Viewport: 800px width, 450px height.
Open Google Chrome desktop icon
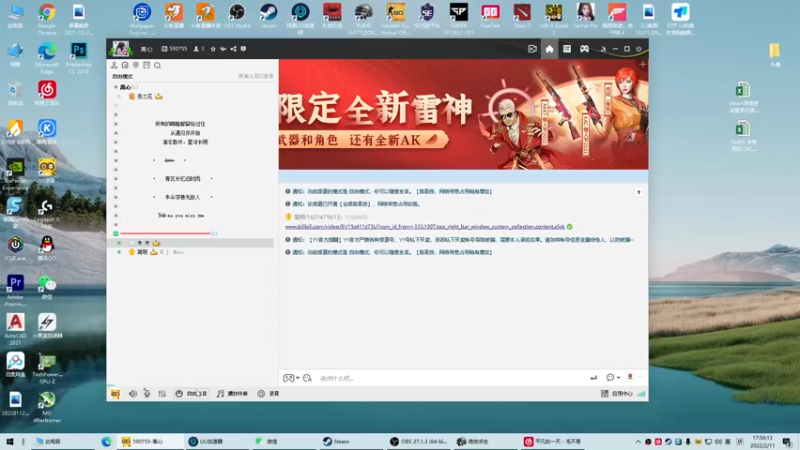pos(46,19)
